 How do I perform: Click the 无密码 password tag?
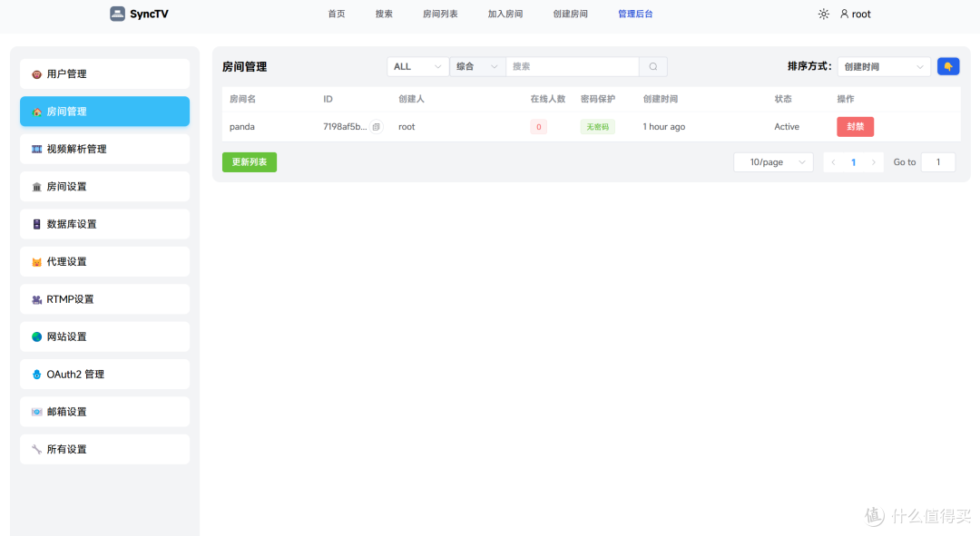tap(597, 127)
